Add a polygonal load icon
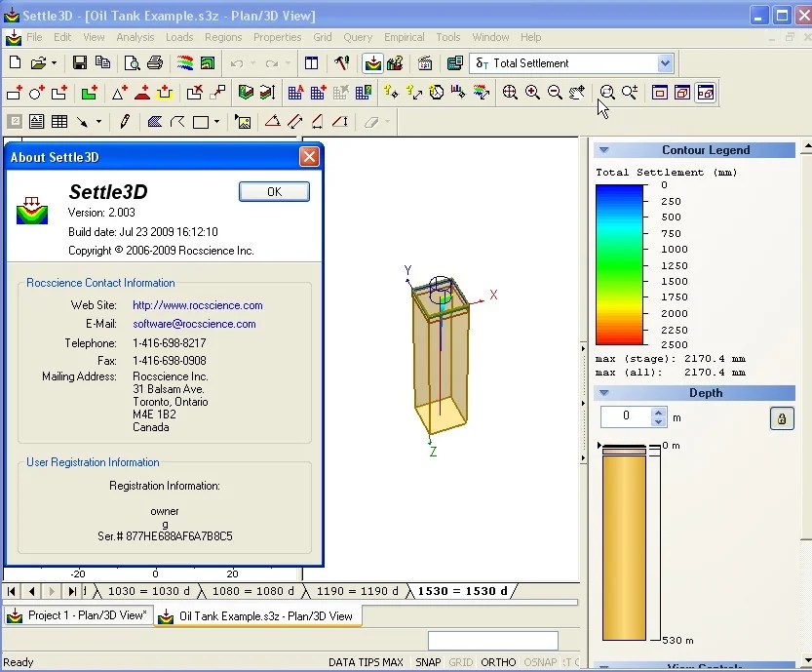 pyautogui.click(x=59, y=93)
